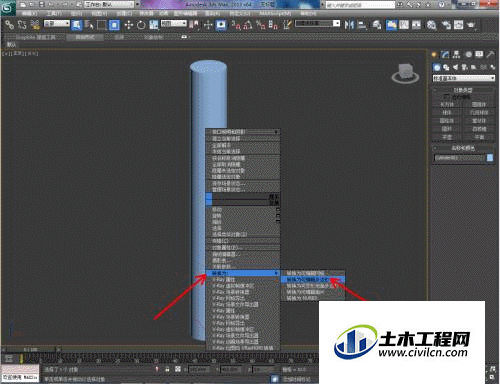Image resolution: width=500 pixels, height=384 pixels.
Task: Open the Convert To submenu item
Action: tap(242, 273)
